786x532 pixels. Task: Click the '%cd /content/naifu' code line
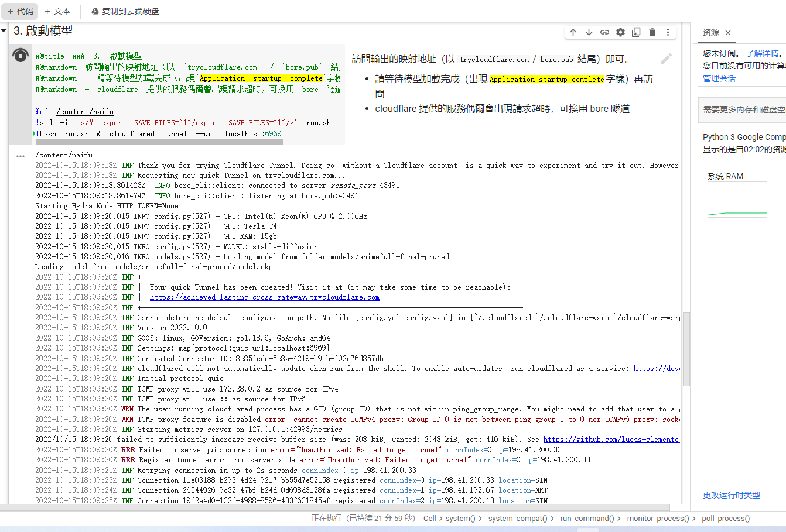[74, 112]
